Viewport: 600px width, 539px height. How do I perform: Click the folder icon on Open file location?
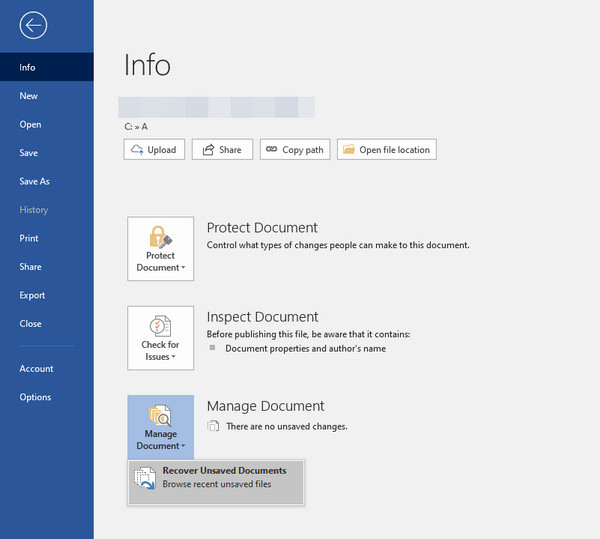[x=348, y=150]
